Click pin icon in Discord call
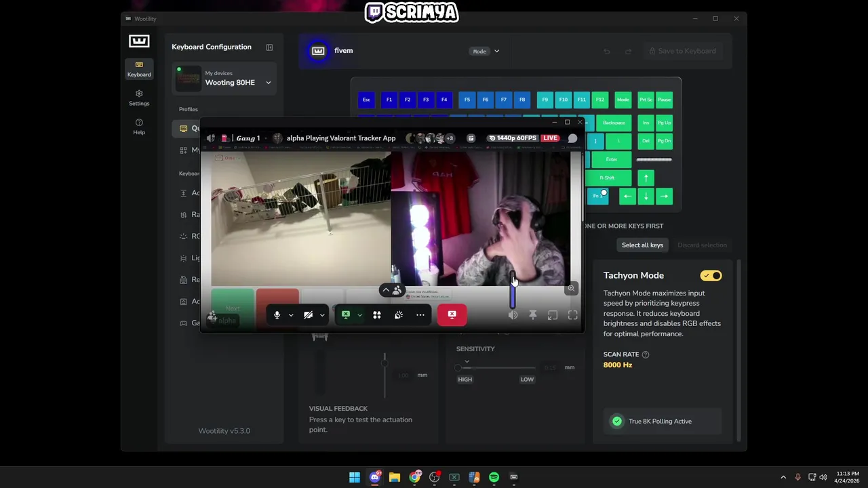The image size is (868, 488). pyautogui.click(x=533, y=314)
